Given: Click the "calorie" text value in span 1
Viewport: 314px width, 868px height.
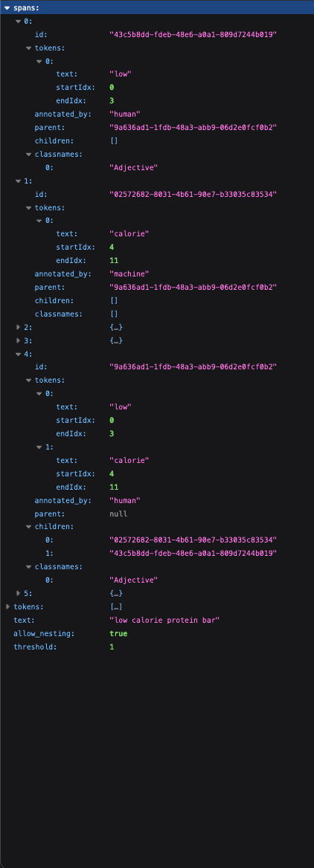Looking at the screenshot, I should (129, 234).
